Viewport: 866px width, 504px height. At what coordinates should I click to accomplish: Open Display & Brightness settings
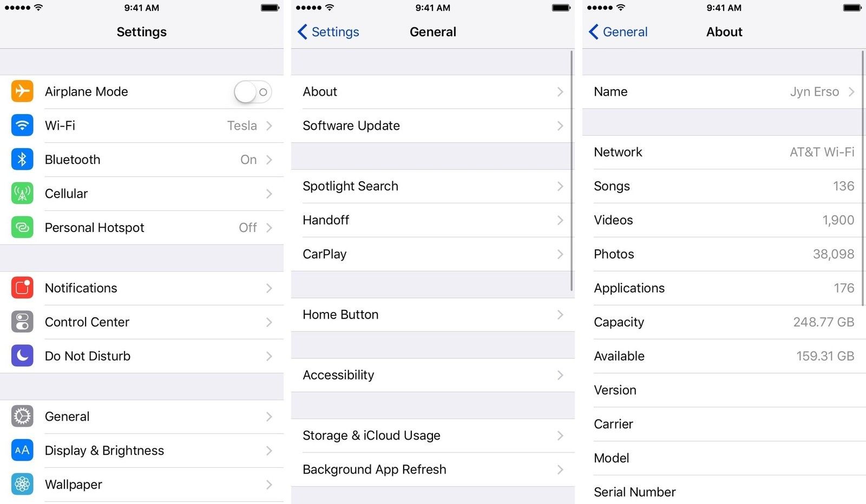point(142,450)
